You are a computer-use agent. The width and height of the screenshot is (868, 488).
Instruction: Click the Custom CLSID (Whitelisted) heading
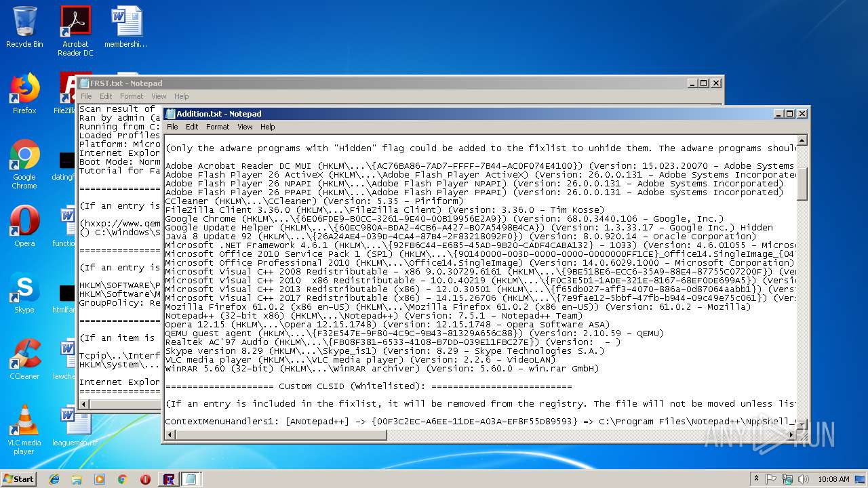tap(368, 386)
